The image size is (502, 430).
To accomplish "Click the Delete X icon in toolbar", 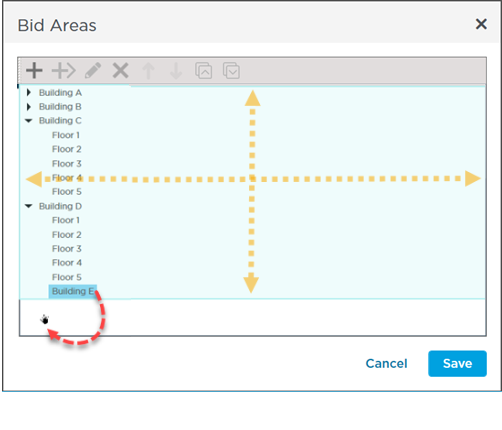I will coord(120,71).
